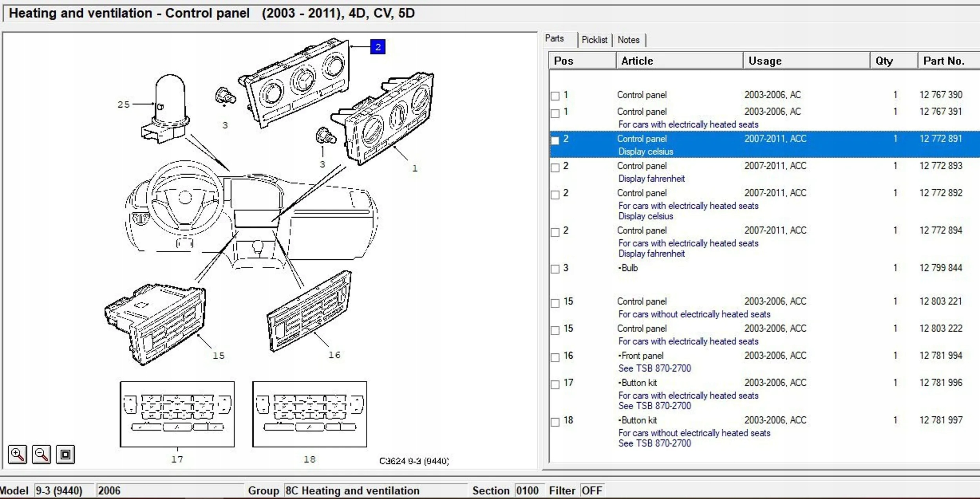The width and height of the screenshot is (980, 499).
Task: Click the fit-to-window diagram icon
Action: 65,454
